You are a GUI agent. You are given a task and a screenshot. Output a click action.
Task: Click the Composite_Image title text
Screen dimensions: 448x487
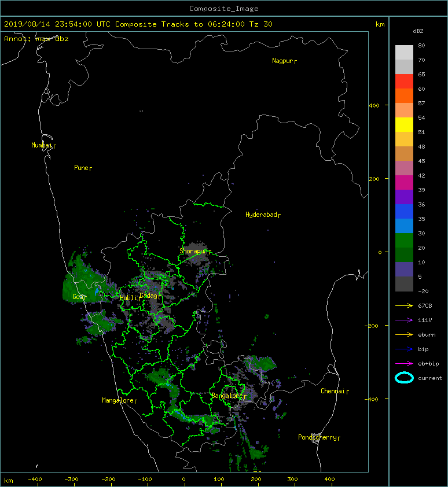(224, 9)
